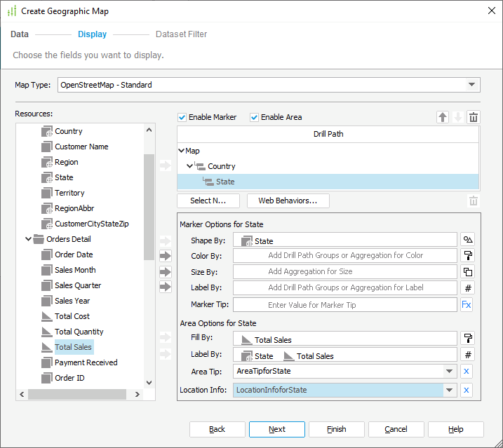Click the Size By settings icon
Image resolution: width=503 pixels, height=448 pixels.
pyautogui.click(x=468, y=271)
